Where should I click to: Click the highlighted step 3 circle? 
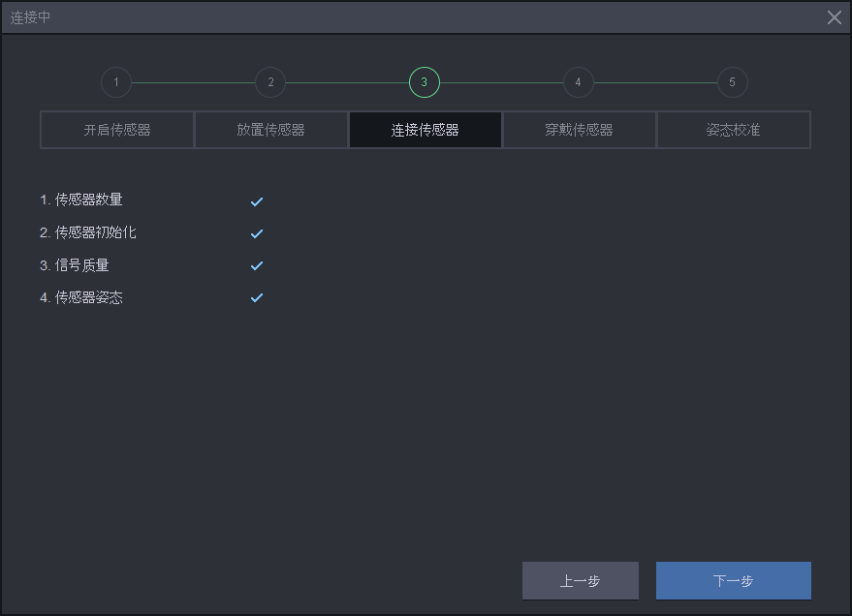point(425,82)
